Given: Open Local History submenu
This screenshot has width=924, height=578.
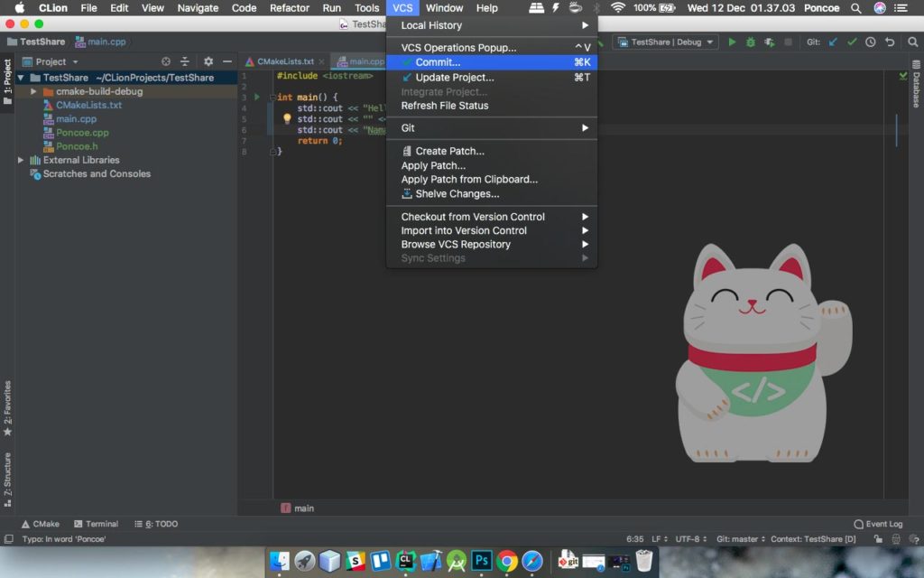Looking at the screenshot, I should coord(492,25).
